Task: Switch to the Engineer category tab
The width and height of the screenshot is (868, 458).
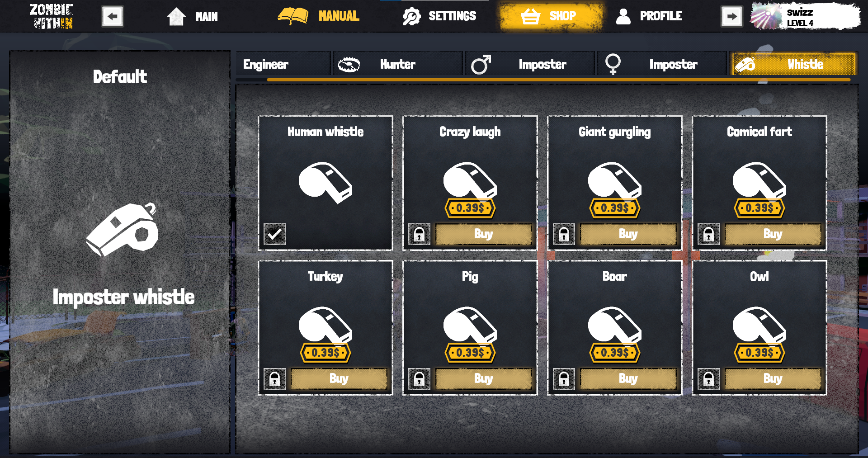Action: tap(283, 64)
